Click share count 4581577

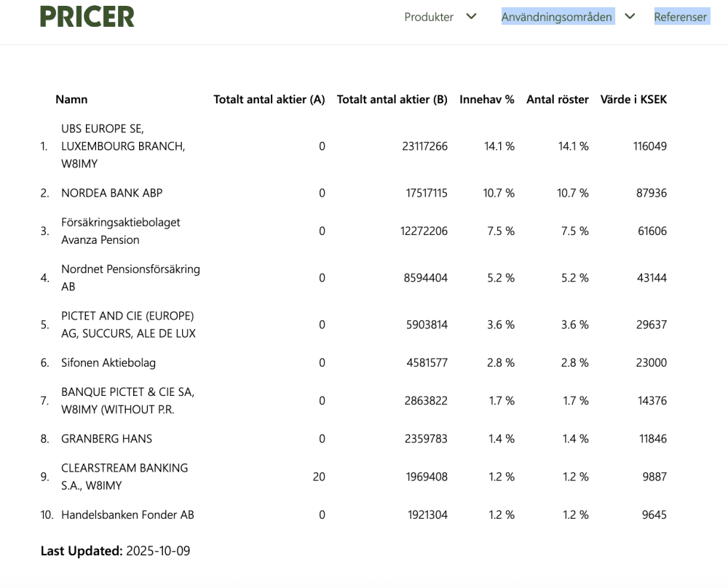[x=427, y=363]
